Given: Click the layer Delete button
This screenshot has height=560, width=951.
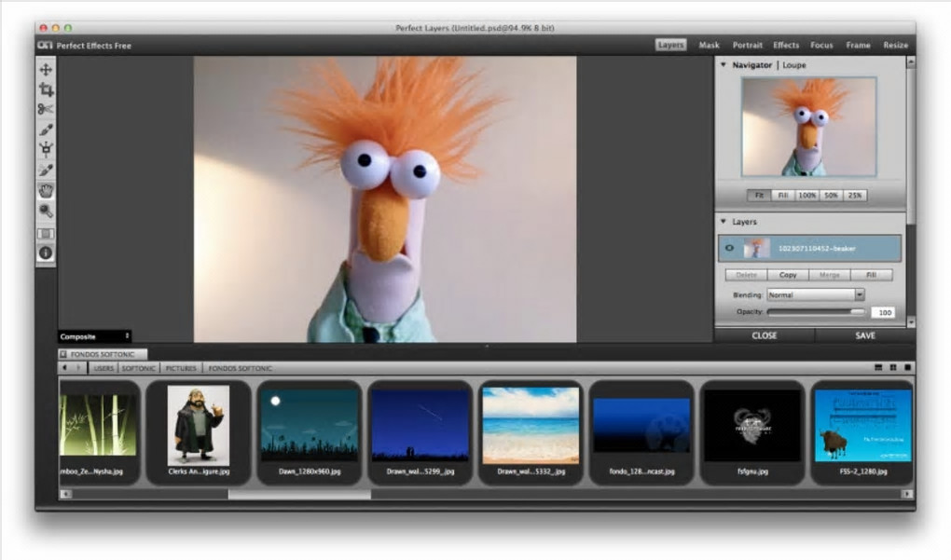Looking at the screenshot, I should (x=747, y=275).
